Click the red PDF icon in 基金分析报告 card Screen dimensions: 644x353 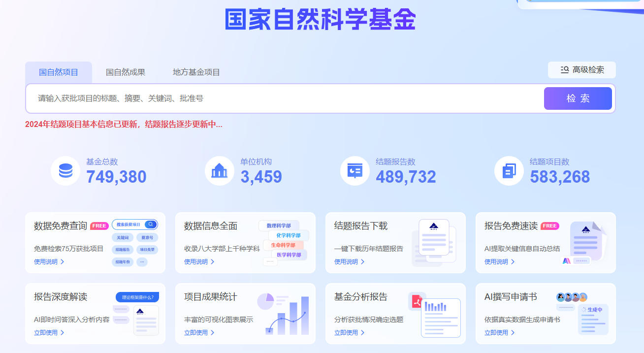click(x=417, y=301)
